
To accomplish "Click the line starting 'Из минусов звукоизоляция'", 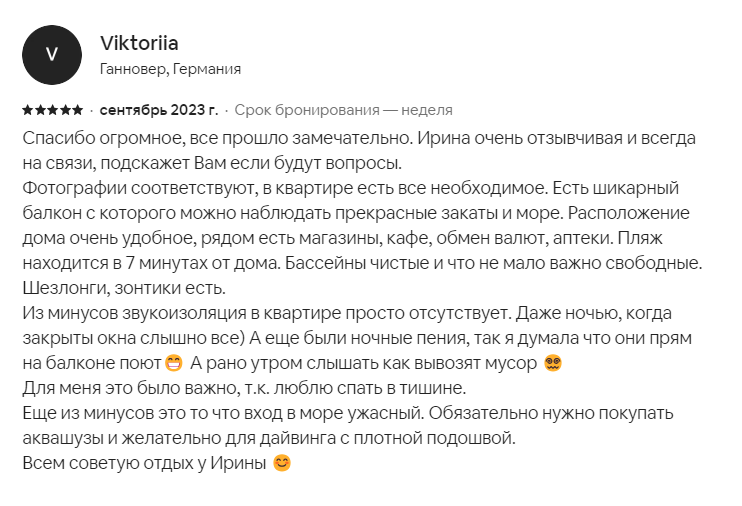I will [347, 313].
